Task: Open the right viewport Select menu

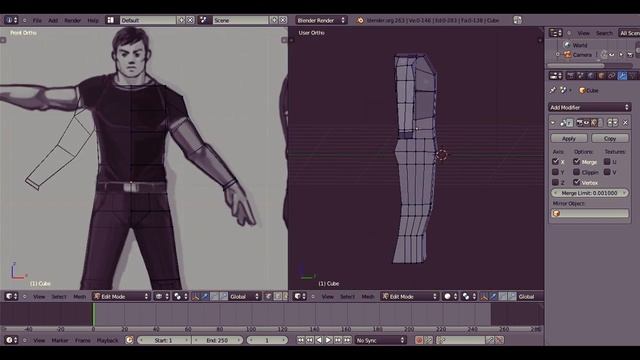Action: [347, 296]
